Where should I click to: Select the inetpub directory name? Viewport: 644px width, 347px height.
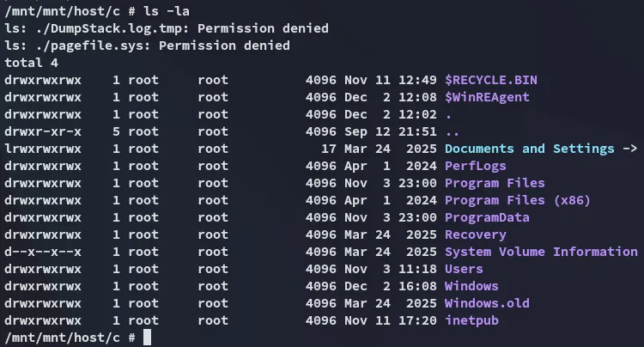[471, 321]
